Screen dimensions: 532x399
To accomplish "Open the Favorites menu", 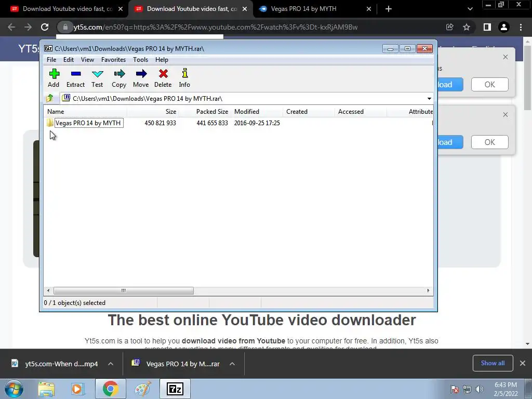I will click(x=113, y=60).
